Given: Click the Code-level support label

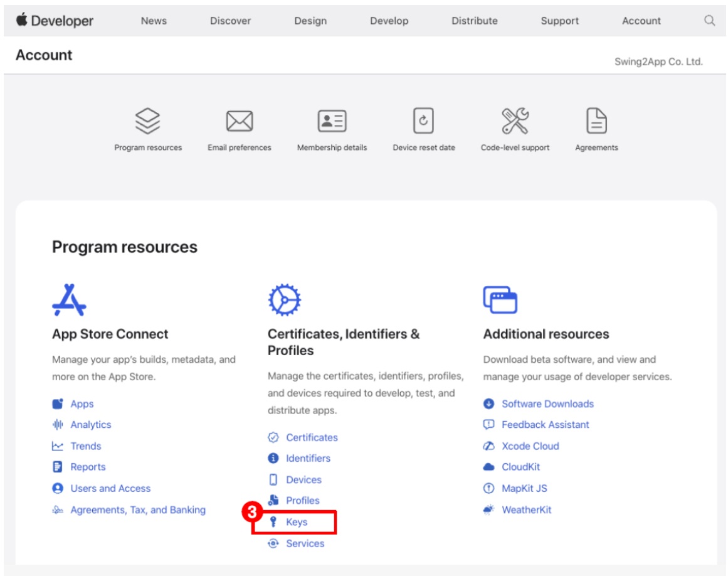Looking at the screenshot, I should coord(515,147).
